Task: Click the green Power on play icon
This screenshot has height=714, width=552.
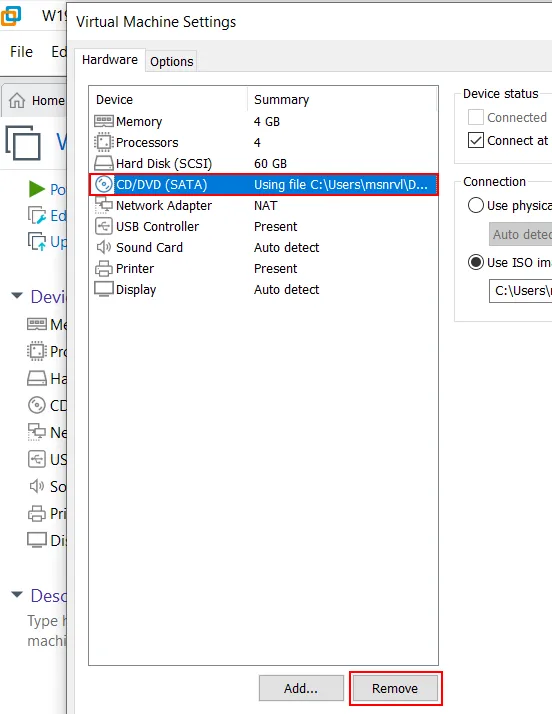Action: 37,189
